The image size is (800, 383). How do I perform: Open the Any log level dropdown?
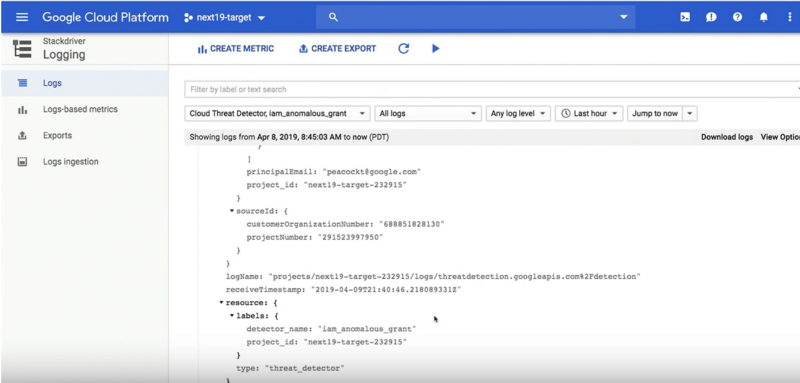point(518,114)
